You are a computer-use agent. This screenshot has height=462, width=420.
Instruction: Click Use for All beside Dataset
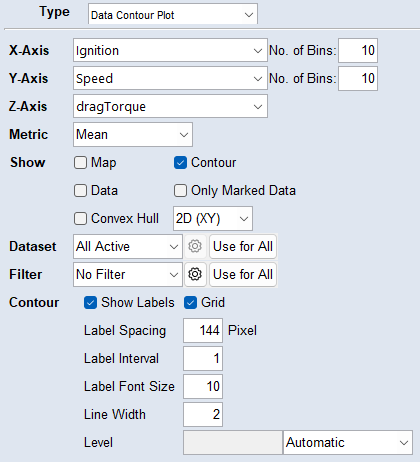243,246
